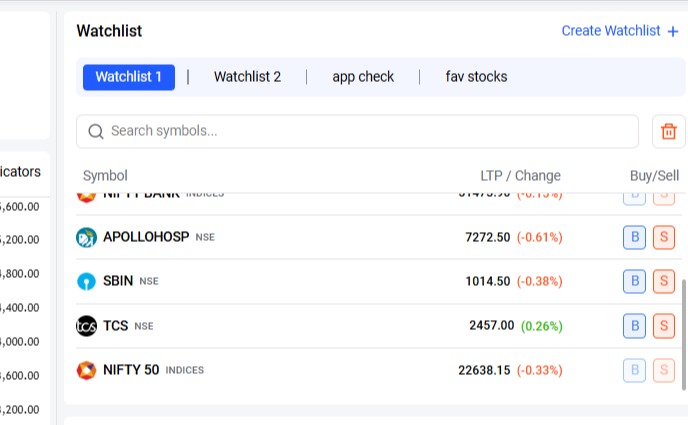688x425 pixels.
Task: Click the TCS company logo
Action: [86, 326]
